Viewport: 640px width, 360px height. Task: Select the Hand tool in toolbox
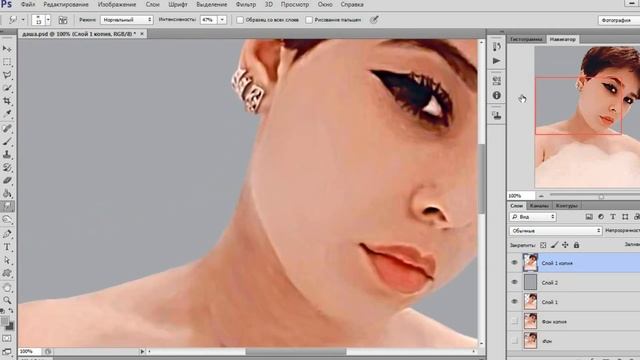[7, 287]
